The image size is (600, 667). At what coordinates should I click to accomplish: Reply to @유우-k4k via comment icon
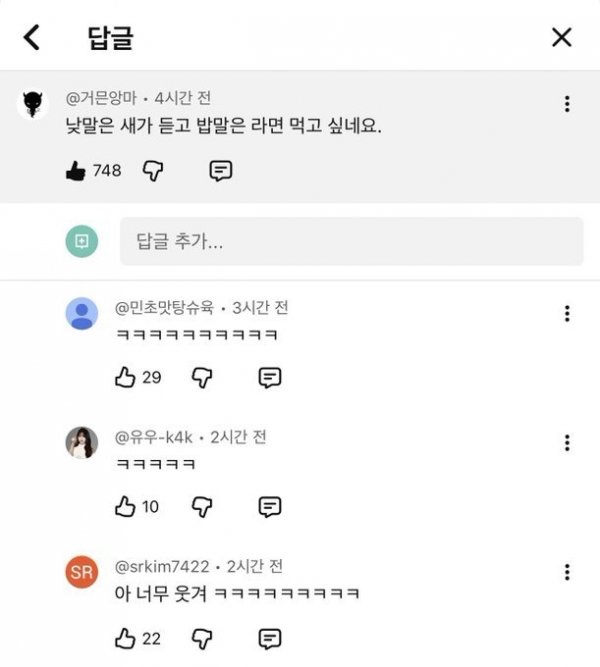[x=270, y=507]
